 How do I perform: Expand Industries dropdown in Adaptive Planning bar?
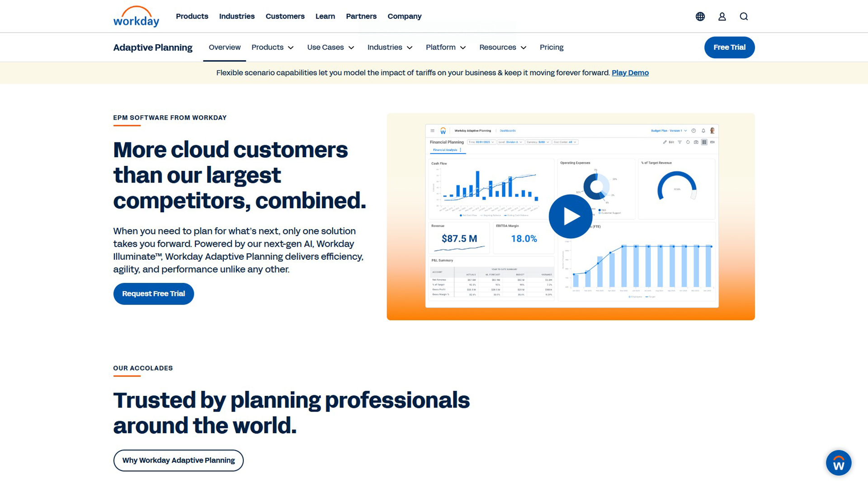(x=390, y=47)
